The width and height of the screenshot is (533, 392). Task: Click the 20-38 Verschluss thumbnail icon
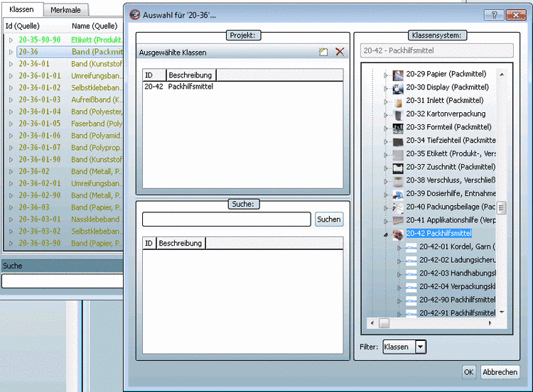coord(398,181)
